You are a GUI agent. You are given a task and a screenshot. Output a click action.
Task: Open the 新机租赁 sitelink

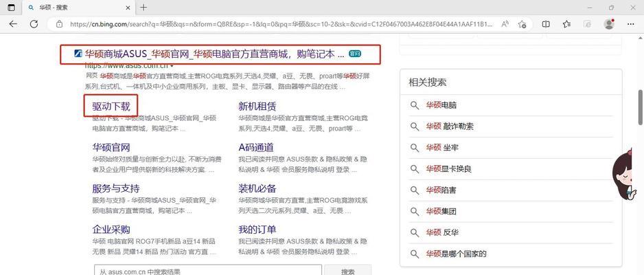pos(257,107)
